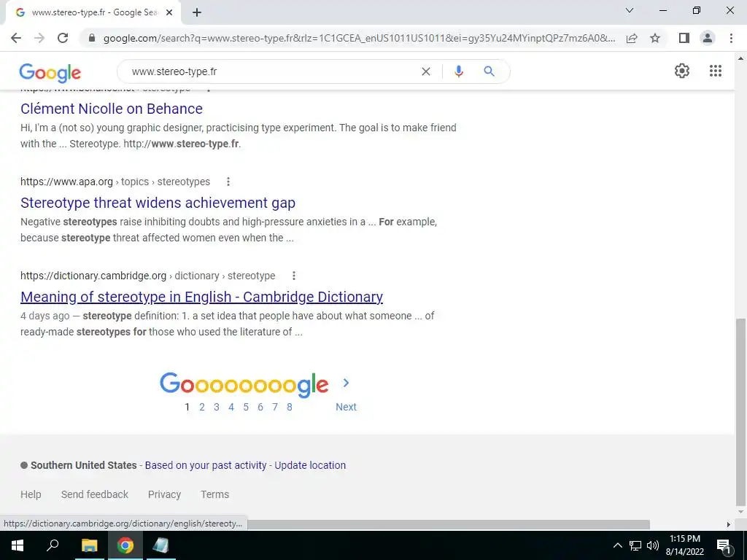The width and height of the screenshot is (747, 560).
Task: Open the Terms footer link
Action: coord(215,494)
